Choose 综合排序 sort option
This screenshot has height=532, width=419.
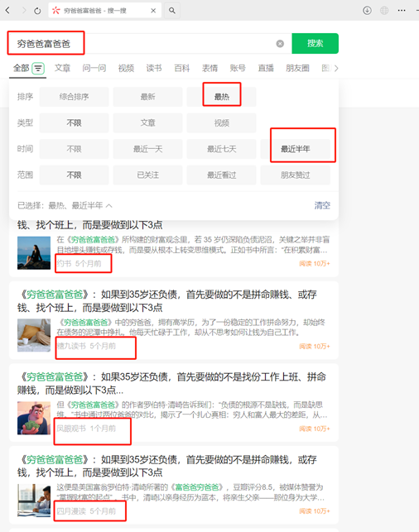tap(74, 97)
